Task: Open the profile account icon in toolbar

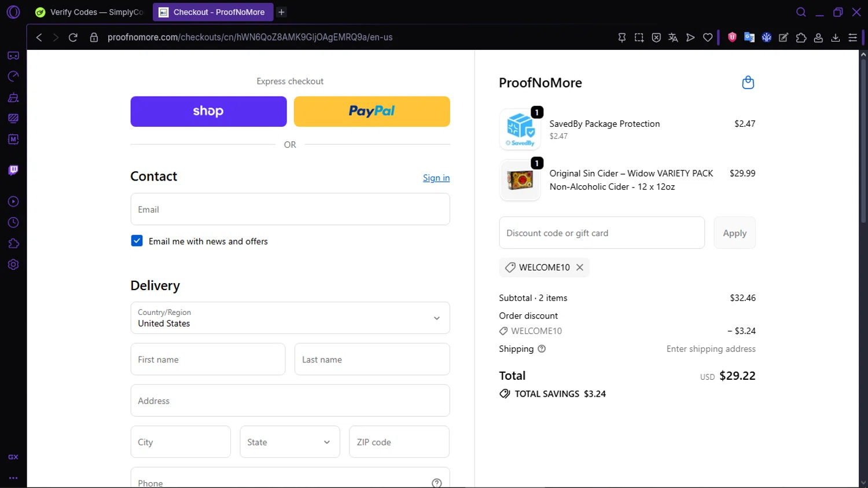Action: [x=818, y=37]
